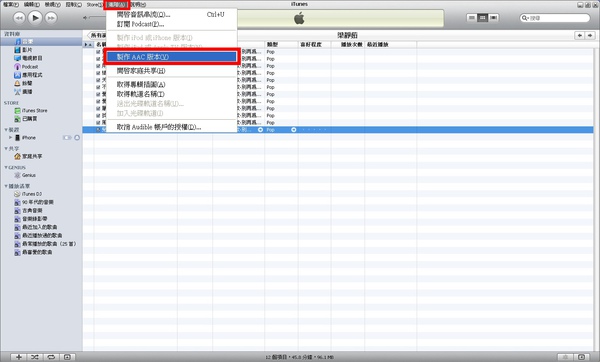Viewport: 600px width, 362px height.
Task: Click the iPhone eject icon
Action: (x=77, y=138)
